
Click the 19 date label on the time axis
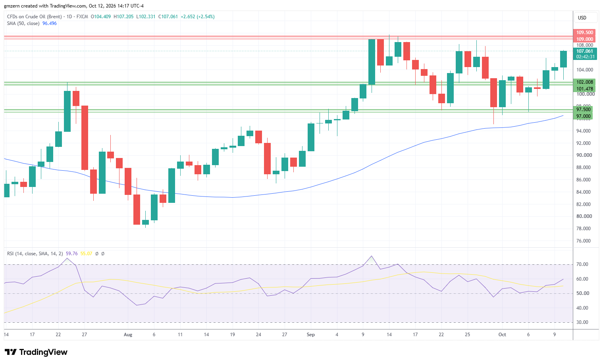point(233,335)
